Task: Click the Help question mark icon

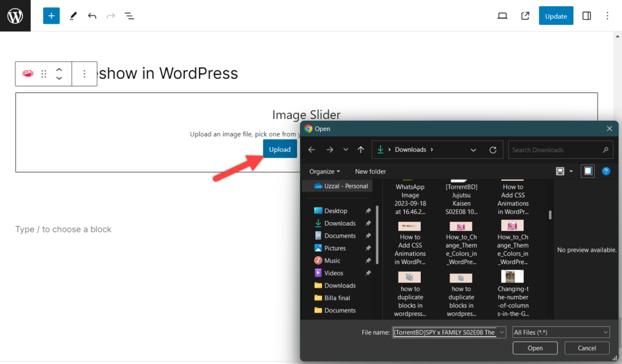Action: (606, 171)
